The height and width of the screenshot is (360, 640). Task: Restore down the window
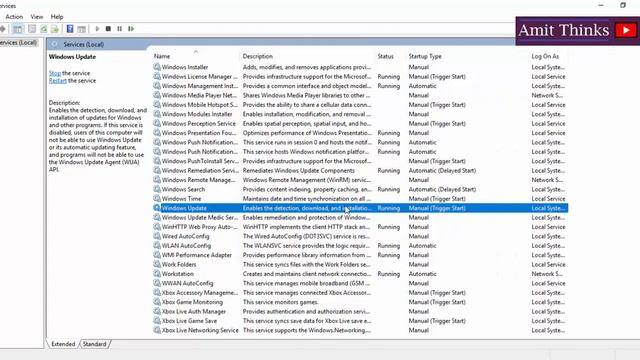(x=622, y=5)
